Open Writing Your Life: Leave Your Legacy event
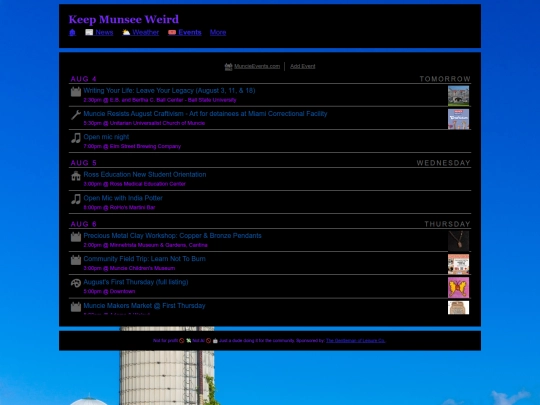 [x=169, y=91]
